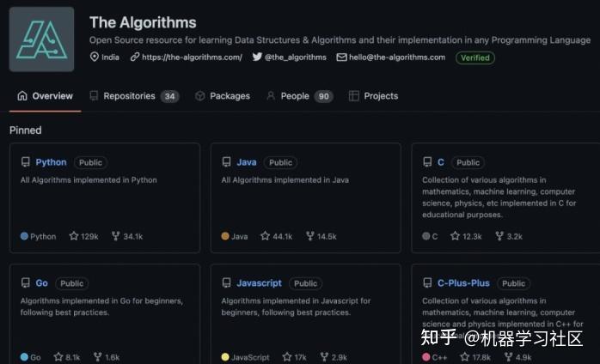Click the C repo stars count 12.3k
This screenshot has width=600, height=364.
[x=466, y=236]
